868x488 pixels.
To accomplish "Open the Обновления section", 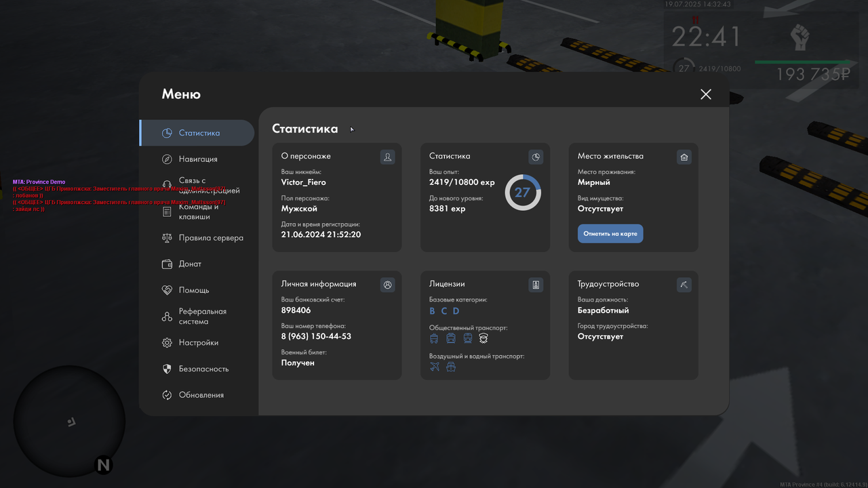I will [197, 394].
